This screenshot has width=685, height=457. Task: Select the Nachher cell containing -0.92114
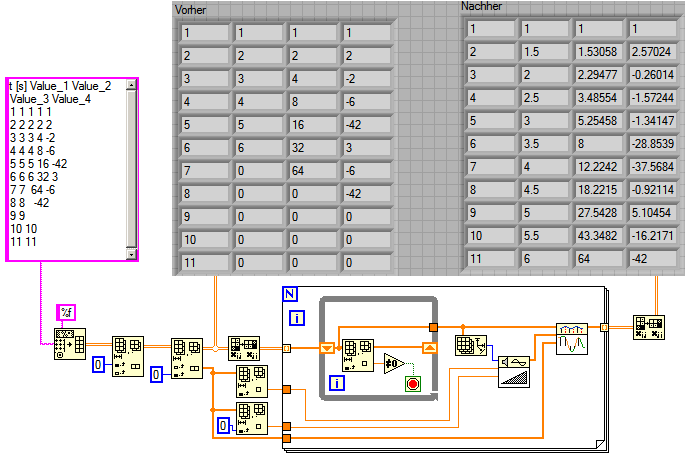653,190
